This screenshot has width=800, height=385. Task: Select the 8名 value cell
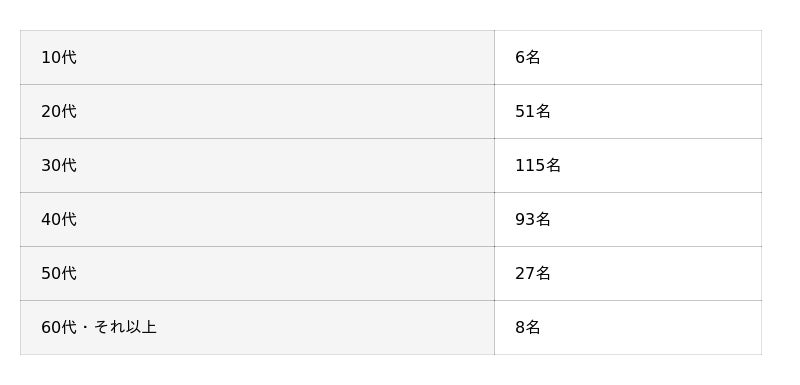[628, 328]
